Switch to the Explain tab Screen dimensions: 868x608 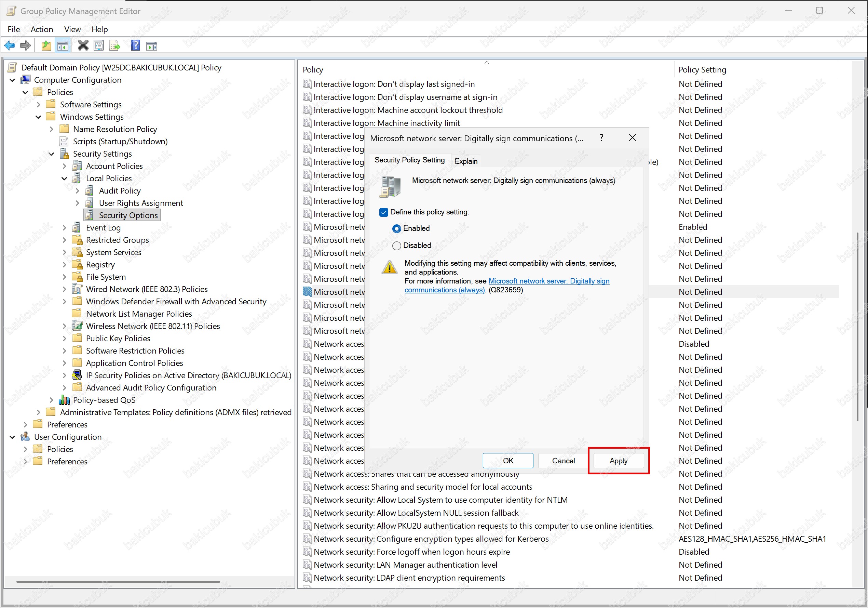[466, 161]
